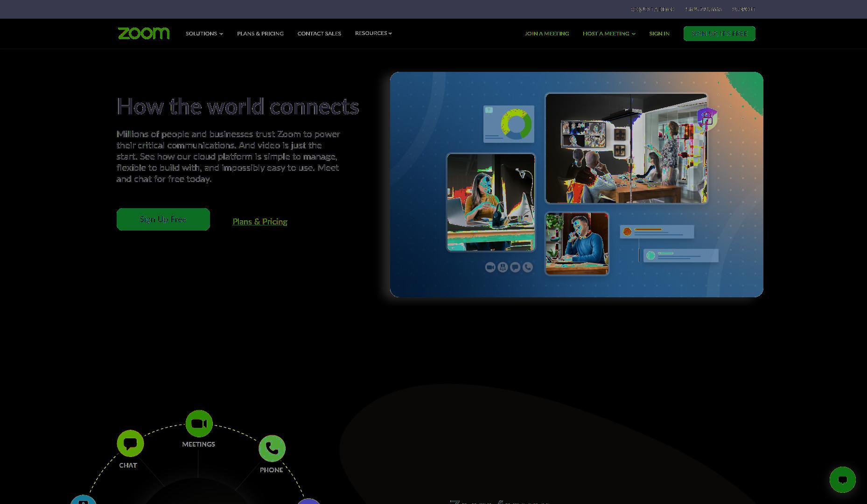Open Plans & Pricing in navigation bar

tap(260, 34)
